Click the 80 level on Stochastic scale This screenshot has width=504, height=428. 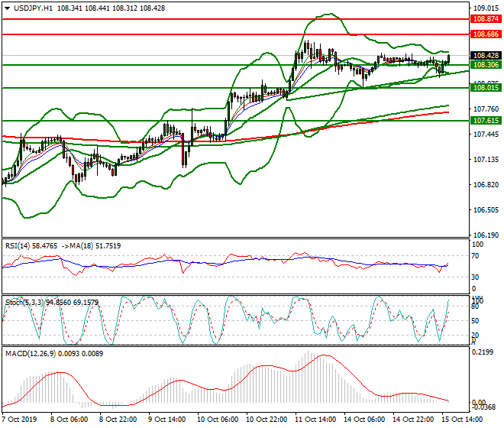476,306
